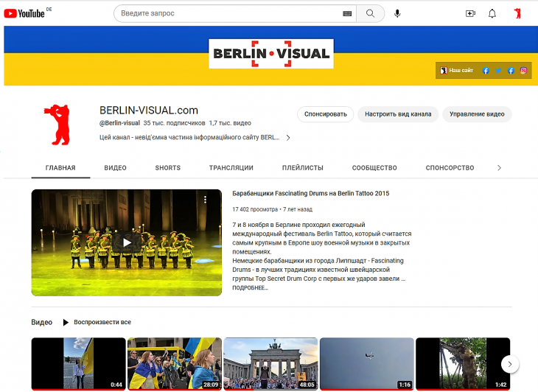Expand the channel description chevron
This screenshot has width=538, height=392.
click(x=288, y=138)
